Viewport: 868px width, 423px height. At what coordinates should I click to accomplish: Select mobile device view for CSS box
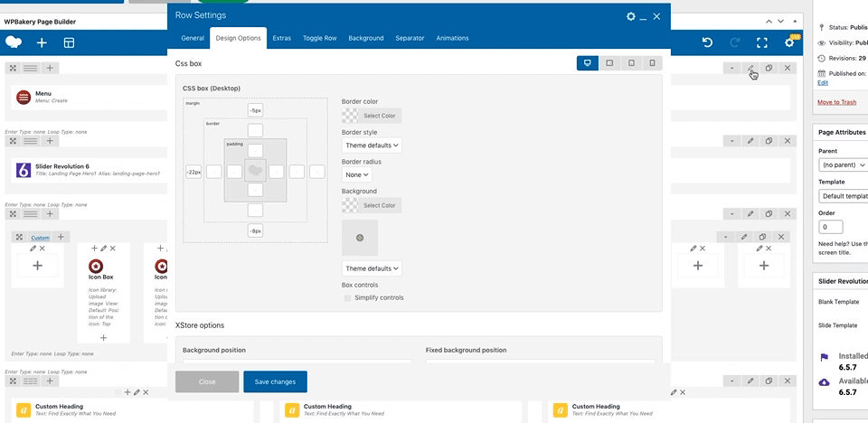tap(652, 63)
